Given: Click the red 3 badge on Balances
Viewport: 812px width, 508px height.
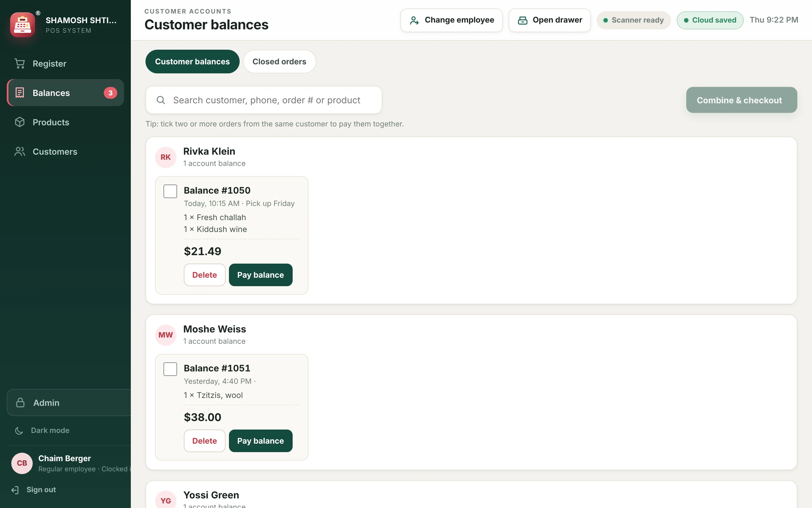Looking at the screenshot, I should click(x=111, y=93).
